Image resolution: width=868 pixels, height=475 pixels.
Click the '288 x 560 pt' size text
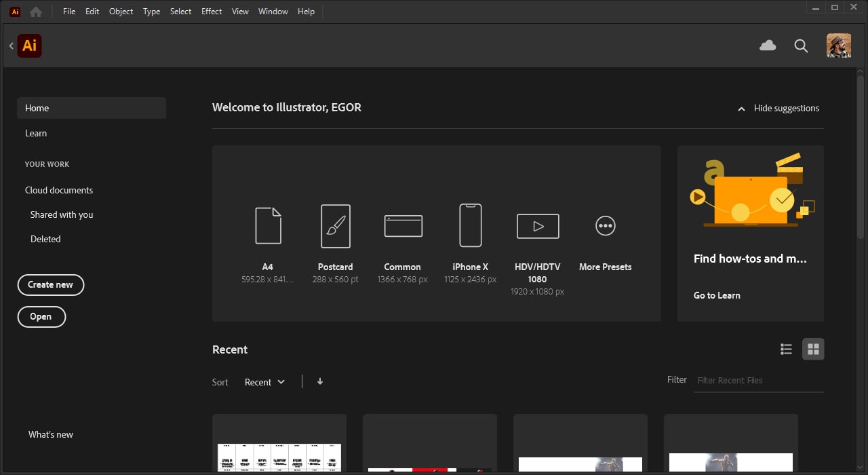point(336,280)
